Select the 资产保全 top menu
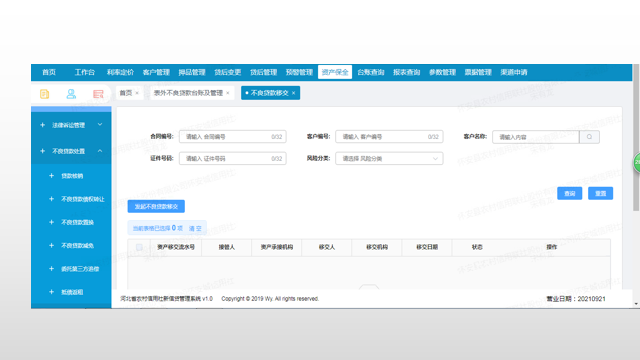The height and width of the screenshot is (360, 640). pos(335,72)
